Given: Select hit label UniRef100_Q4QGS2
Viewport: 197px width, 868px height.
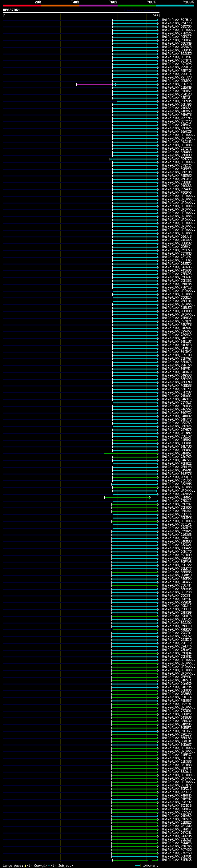Looking at the screenshot, I should [x=176, y=108].
